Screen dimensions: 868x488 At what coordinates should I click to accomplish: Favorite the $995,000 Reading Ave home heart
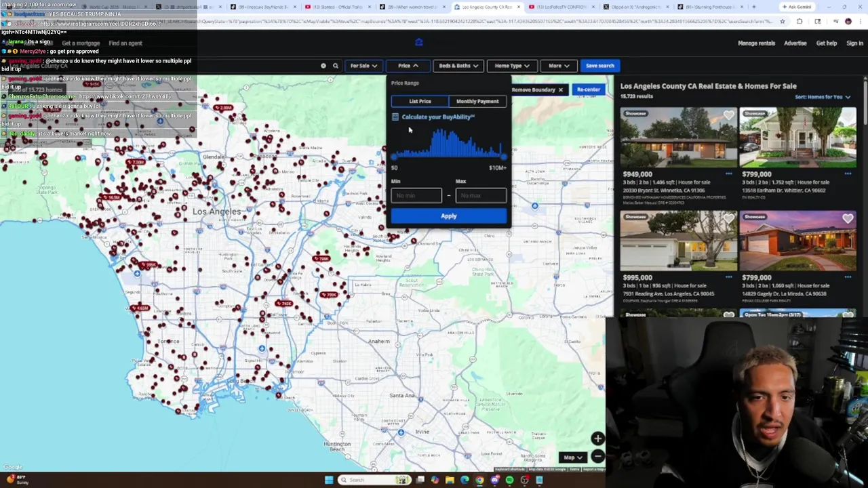[x=728, y=219]
